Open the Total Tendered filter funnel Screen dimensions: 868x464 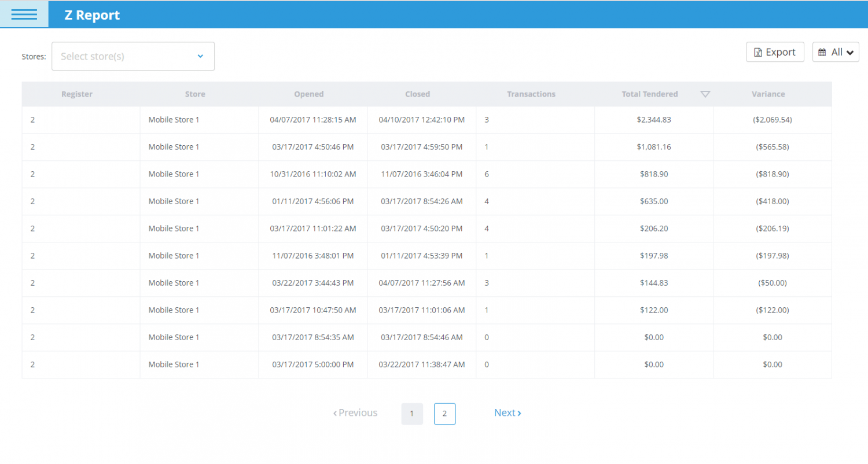coord(705,94)
